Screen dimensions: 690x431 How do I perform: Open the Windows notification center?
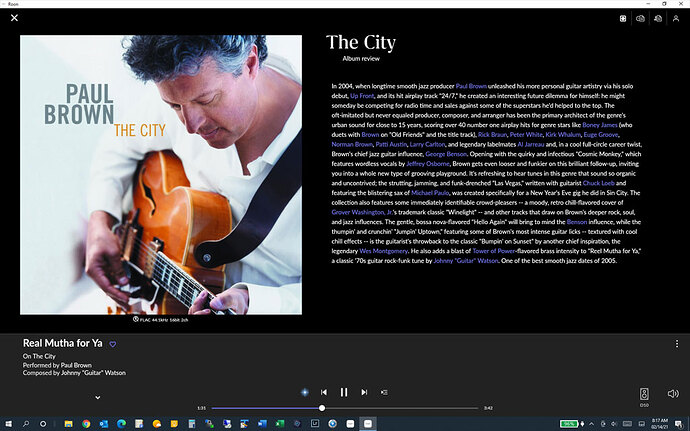pos(678,424)
